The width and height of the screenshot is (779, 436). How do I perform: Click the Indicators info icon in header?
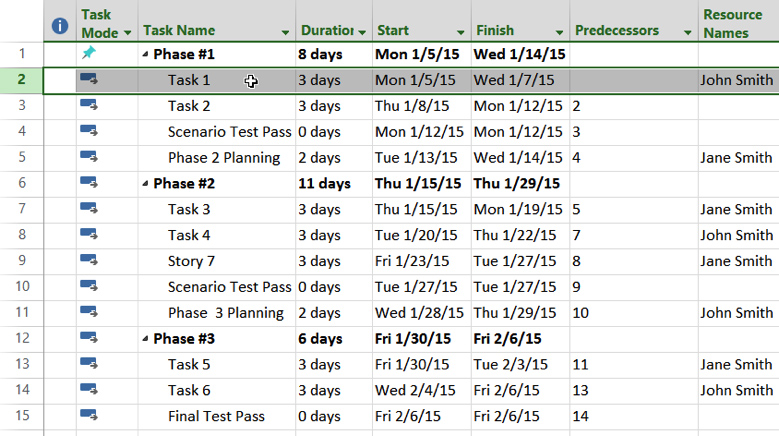tap(60, 25)
